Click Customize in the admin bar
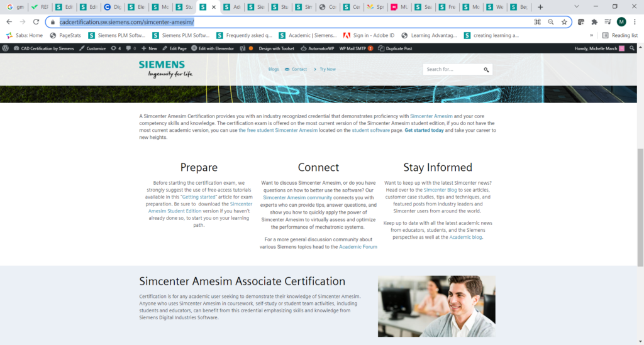Viewport: 644px width, 345px height. [92, 48]
